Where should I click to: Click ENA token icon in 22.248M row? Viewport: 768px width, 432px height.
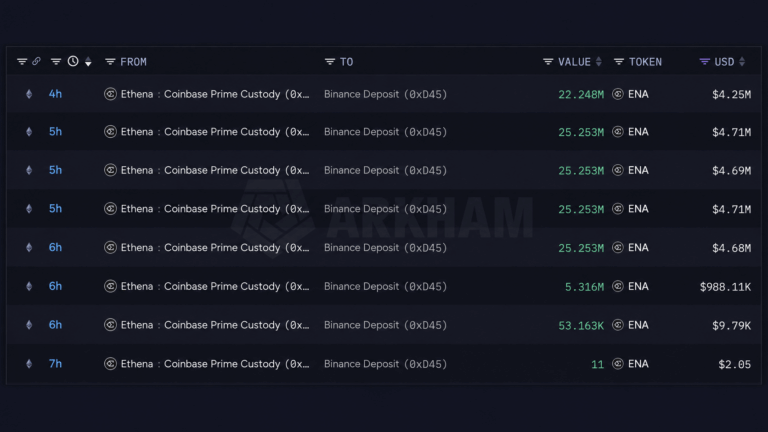[618, 94]
